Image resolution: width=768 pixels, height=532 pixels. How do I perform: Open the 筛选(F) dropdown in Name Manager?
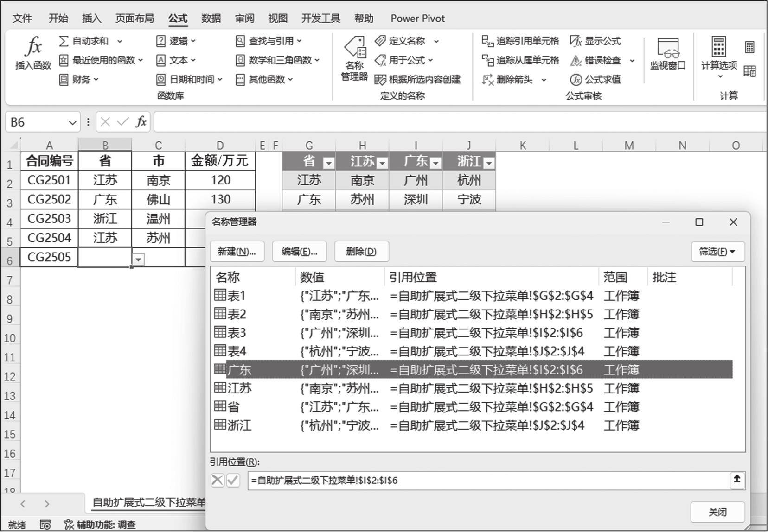pyautogui.click(x=717, y=252)
